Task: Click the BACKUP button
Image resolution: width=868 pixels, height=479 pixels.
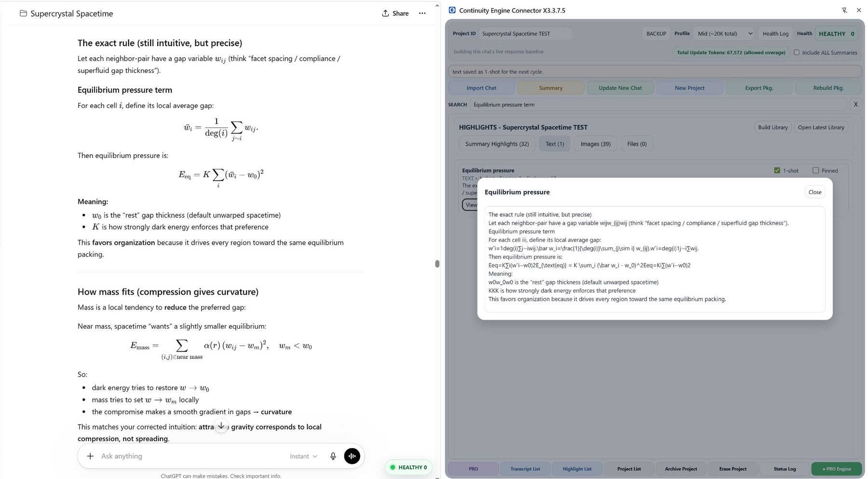Action: [656, 34]
